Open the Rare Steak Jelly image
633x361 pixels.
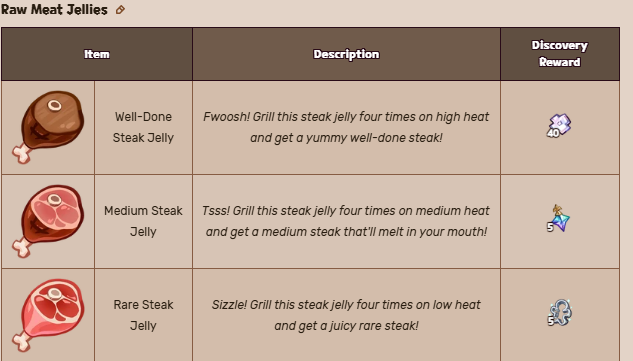click(48, 315)
